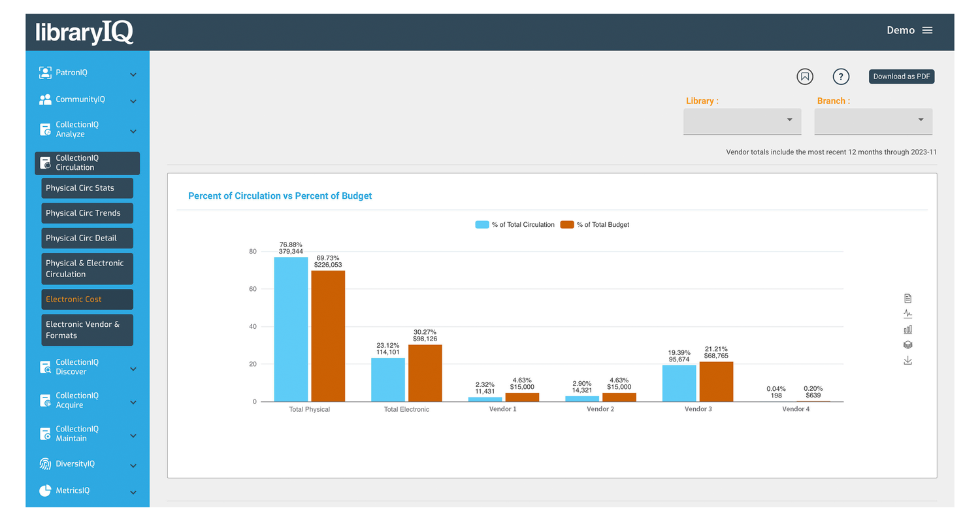
Task: Select Electronic Vendor & Formats entry
Action: coord(87,329)
